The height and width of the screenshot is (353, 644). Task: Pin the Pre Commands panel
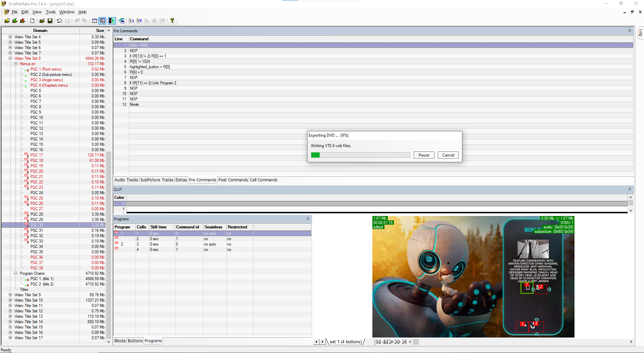630,31
